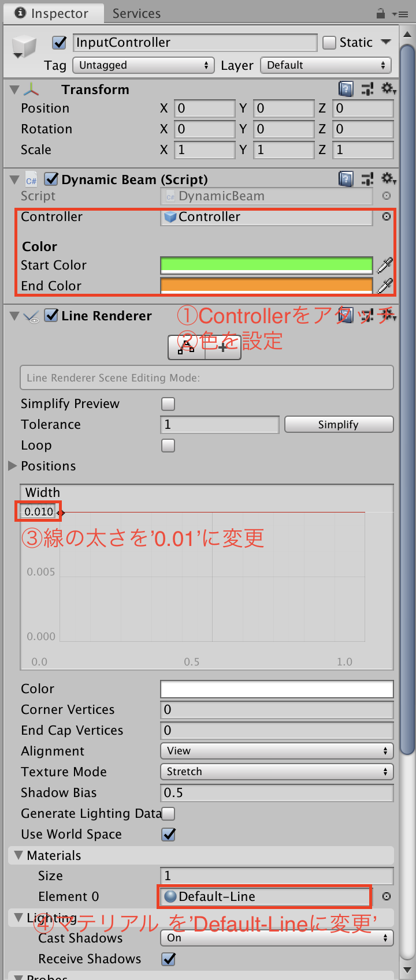Image resolution: width=416 pixels, height=980 pixels.
Task: Open the Layer dropdown showing Default
Action: pyautogui.click(x=326, y=65)
